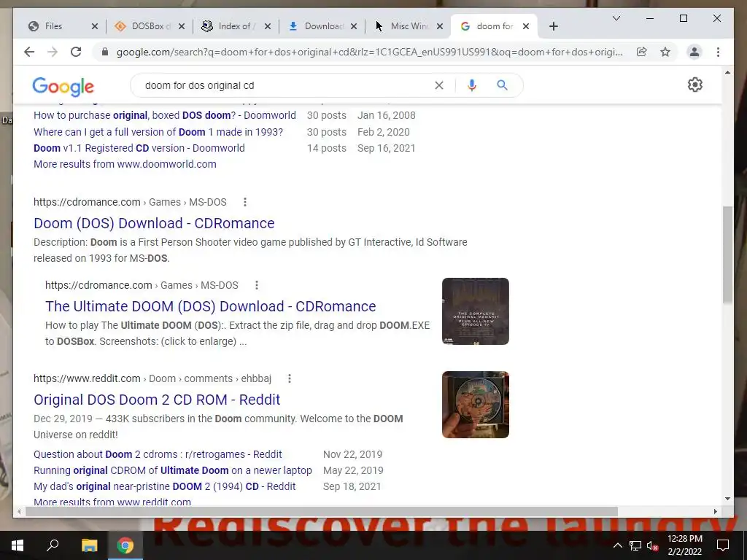The width and height of the screenshot is (747, 560).
Task: Open the Chrome profile avatar
Action: click(x=694, y=52)
